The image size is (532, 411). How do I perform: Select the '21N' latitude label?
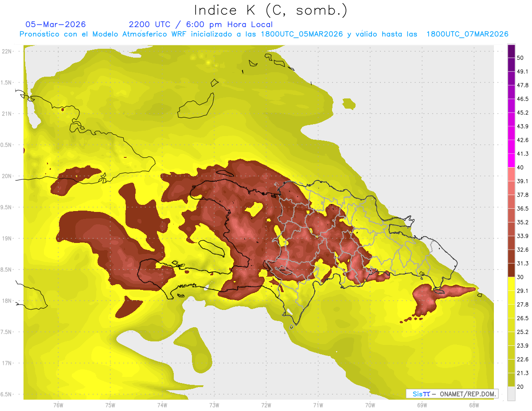coord(7,114)
